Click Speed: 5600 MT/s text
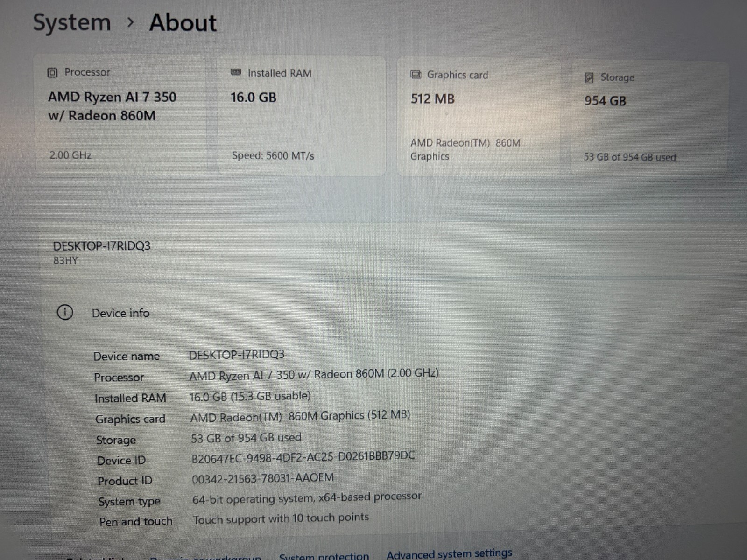747x560 pixels. pos(273,155)
